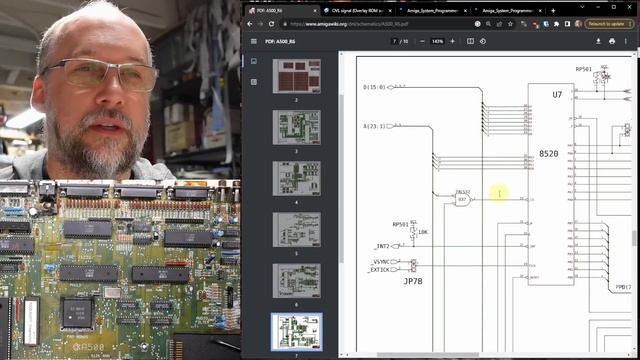640x360 pixels.
Task: Bookmark this page with the star
Action: coord(510,24)
